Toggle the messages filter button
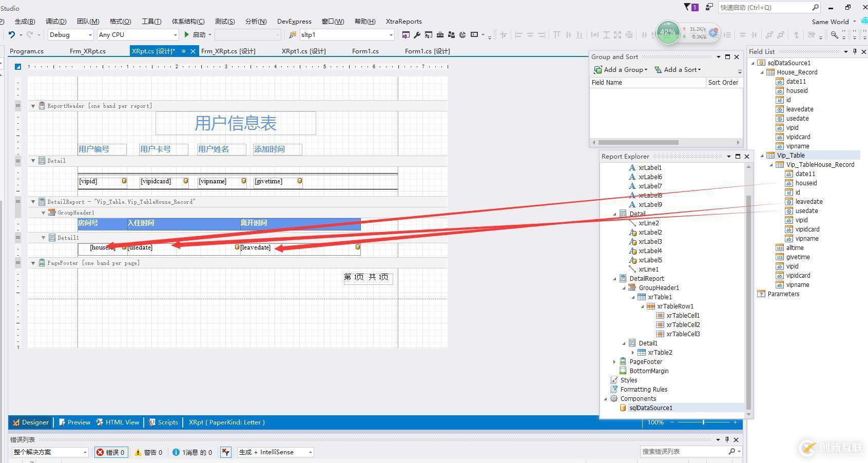Viewport: 868px width, 463px height. (192, 452)
